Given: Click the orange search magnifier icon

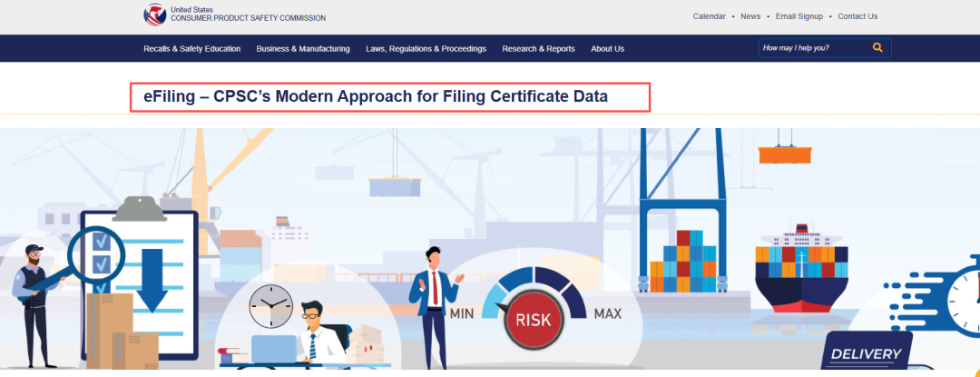Looking at the screenshot, I should [x=877, y=47].
